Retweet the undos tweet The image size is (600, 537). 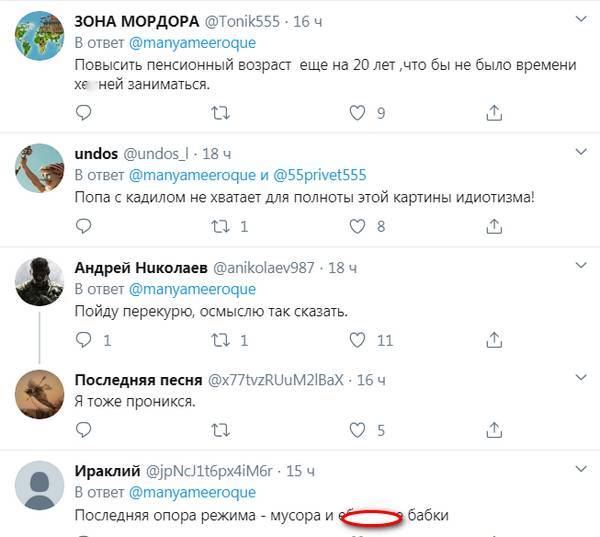point(220,227)
